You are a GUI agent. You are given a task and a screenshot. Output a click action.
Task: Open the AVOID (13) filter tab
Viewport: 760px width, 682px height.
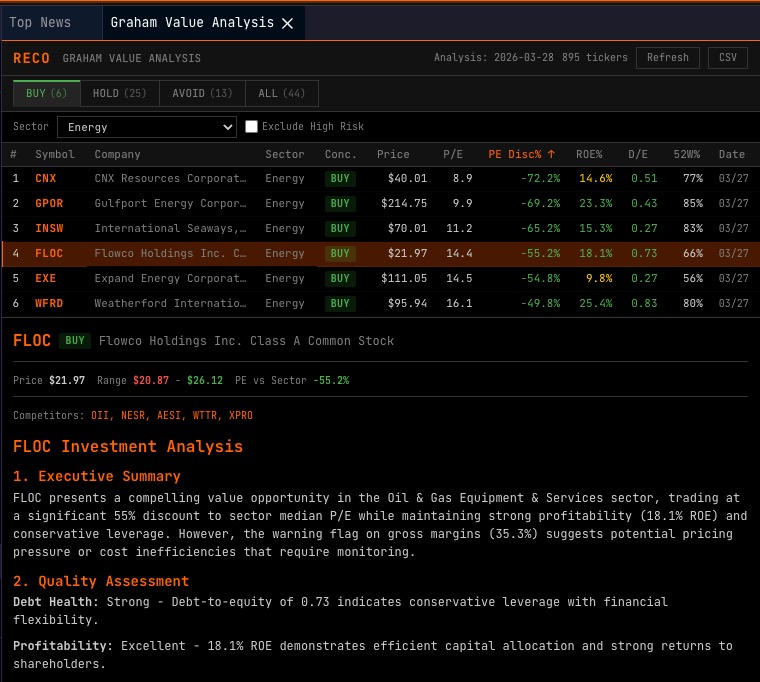202,93
